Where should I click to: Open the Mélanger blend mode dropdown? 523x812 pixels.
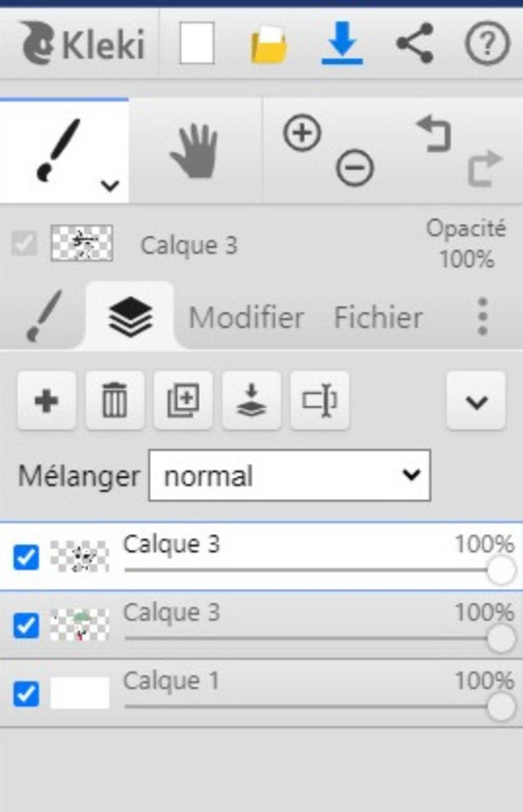pyautogui.click(x=289, y=476)
